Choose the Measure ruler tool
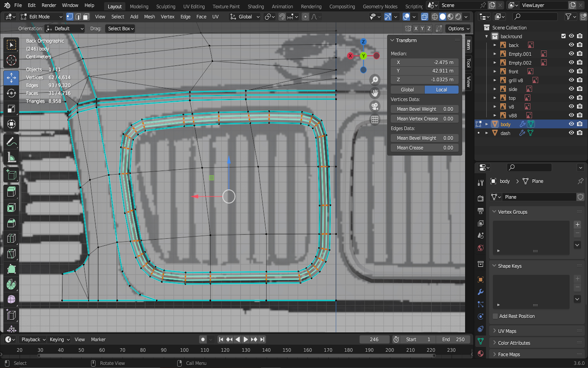The image size is (588, 368). pyautogui.click(x=11, y=158)
